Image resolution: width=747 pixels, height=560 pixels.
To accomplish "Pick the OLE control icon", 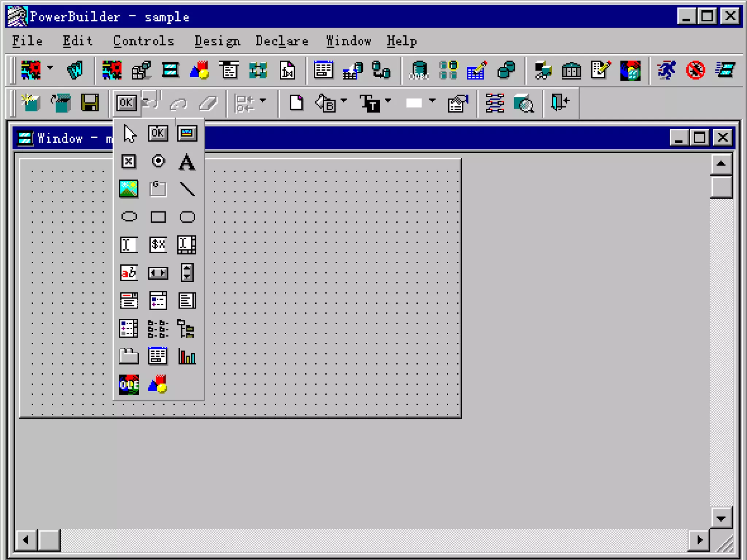I will tap(129, 384).
